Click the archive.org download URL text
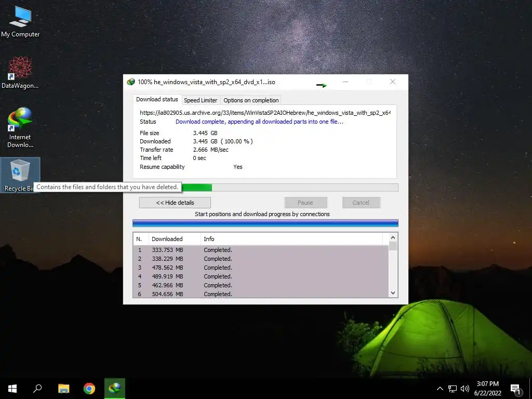Image resolution: width=532 pixels, height=399 pixels. tap(265, 113)
